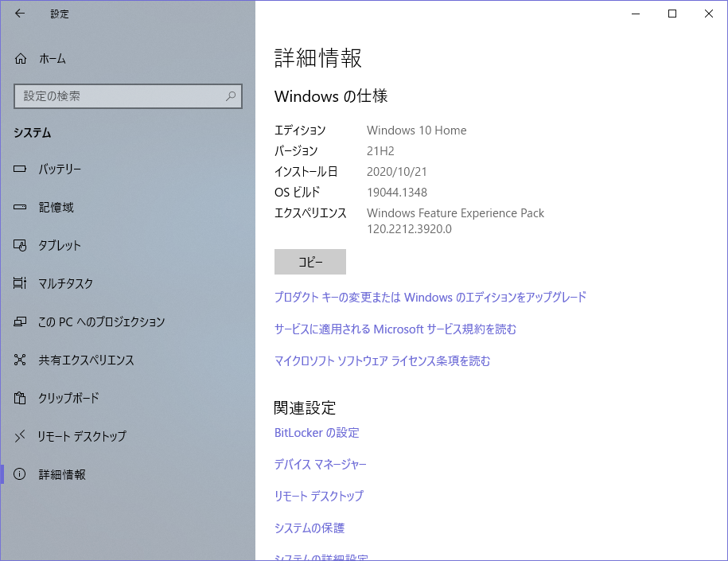This screenshot has height=561, width=728.
Task: Click the multitasking icon beside マルチタスク
Action: [x=20, y=282]
